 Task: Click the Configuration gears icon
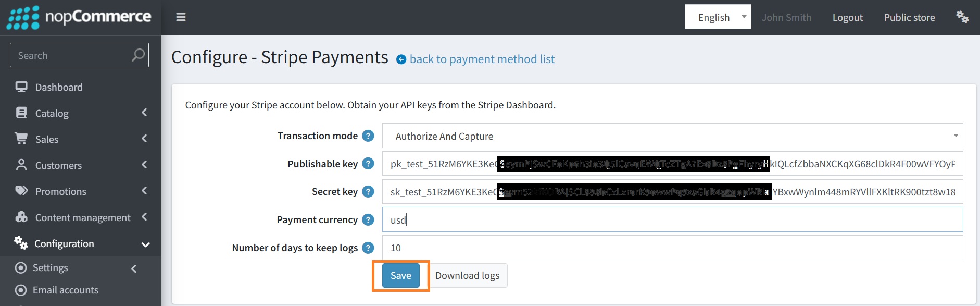click(x=21, y=243)
